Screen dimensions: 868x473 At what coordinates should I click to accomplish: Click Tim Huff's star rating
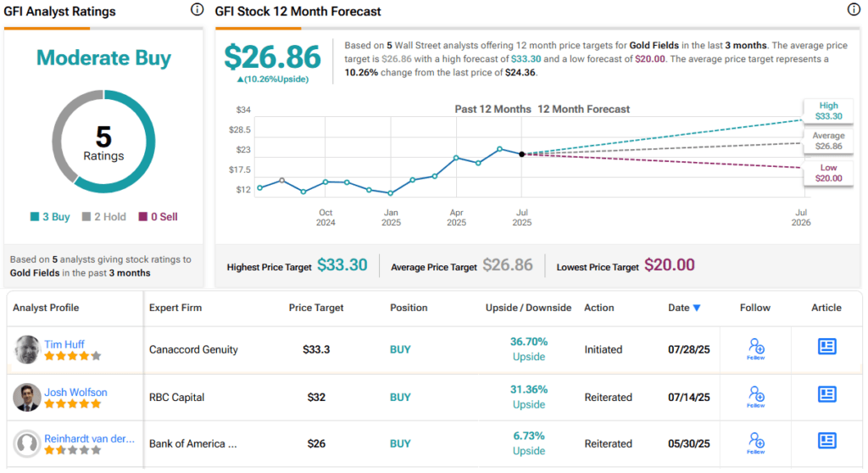[73, 356]
